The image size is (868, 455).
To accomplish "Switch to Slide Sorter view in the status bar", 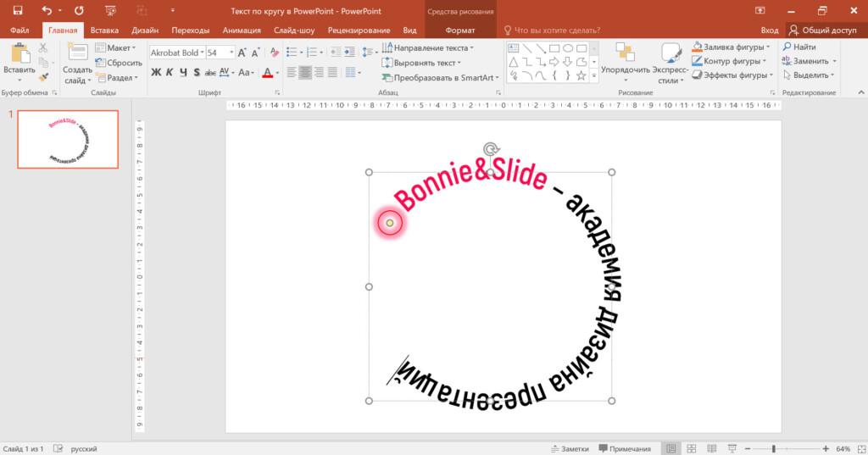I will [x=691, y=448].
